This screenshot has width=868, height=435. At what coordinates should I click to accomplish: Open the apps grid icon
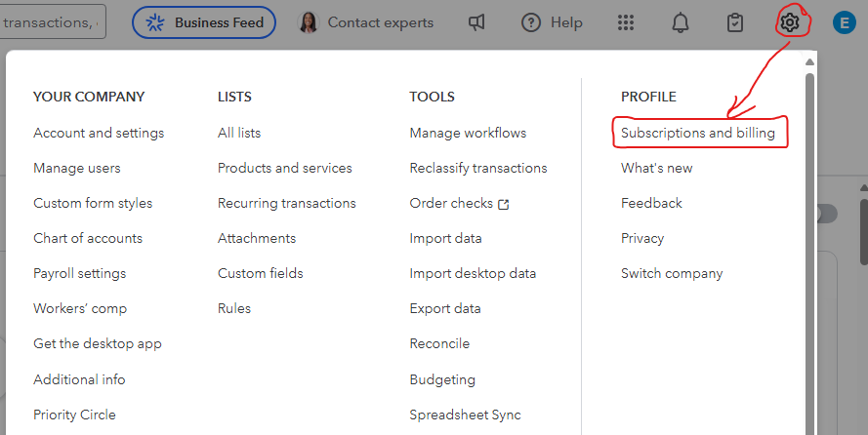[x=627, y=22]
